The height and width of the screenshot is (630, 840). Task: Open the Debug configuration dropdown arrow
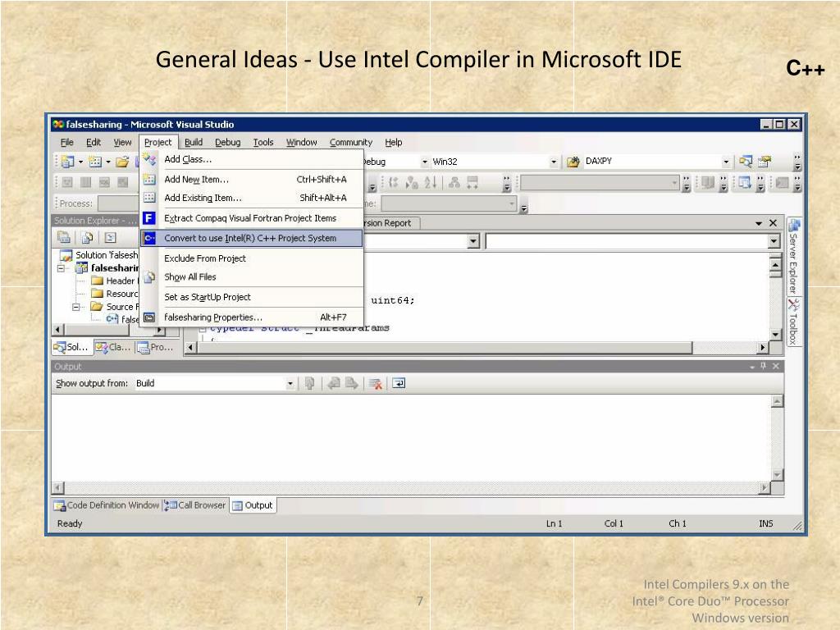point(424,162)
